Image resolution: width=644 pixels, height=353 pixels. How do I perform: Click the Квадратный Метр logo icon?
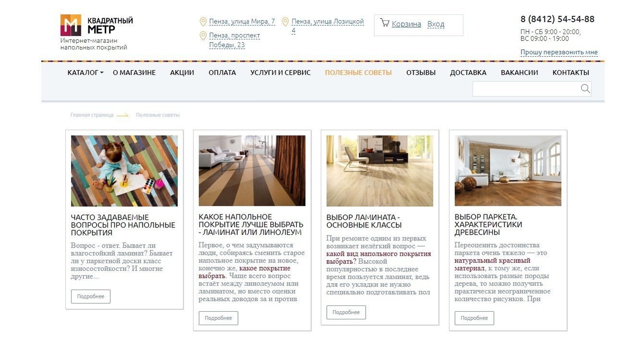[x=71, y=25]
